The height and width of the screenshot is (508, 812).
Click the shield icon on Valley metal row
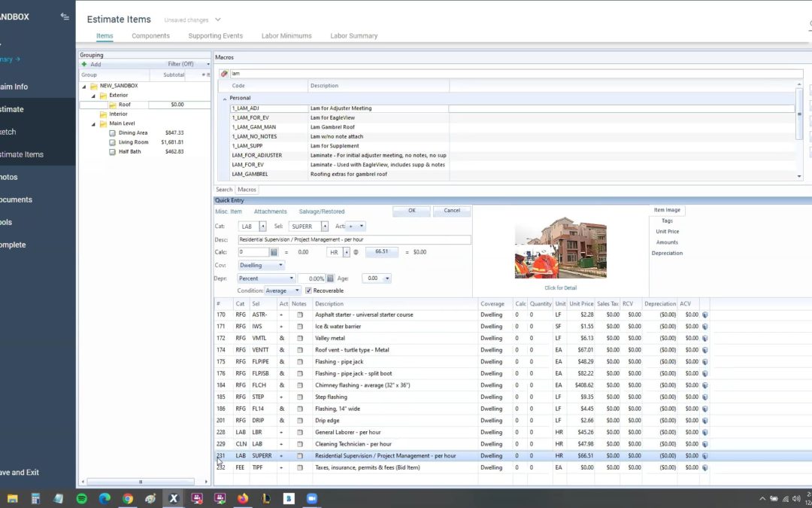[705, 339]
